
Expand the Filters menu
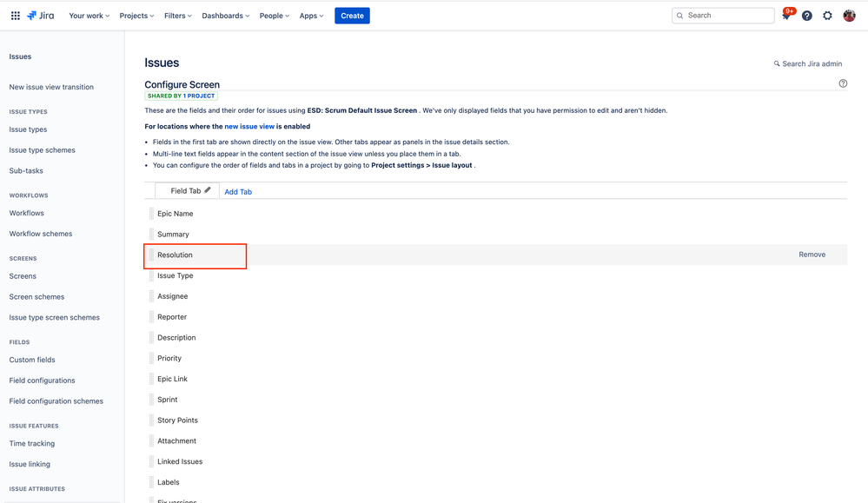click(x=178, y=16)
